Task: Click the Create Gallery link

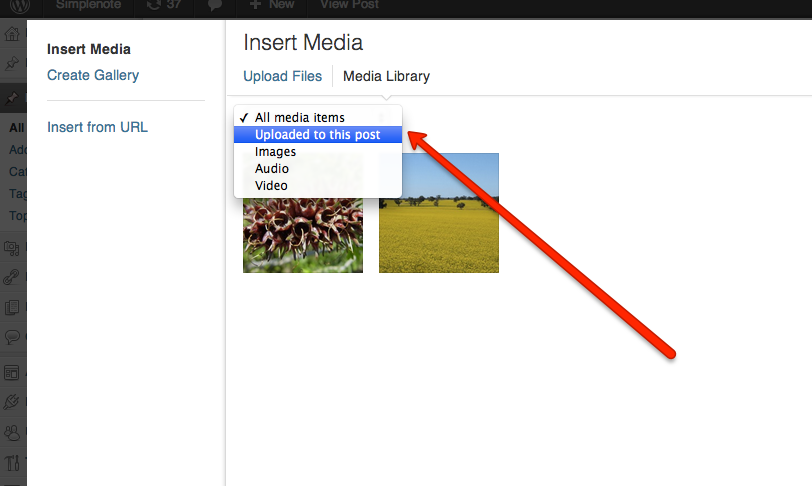Action: pos(93,75)
